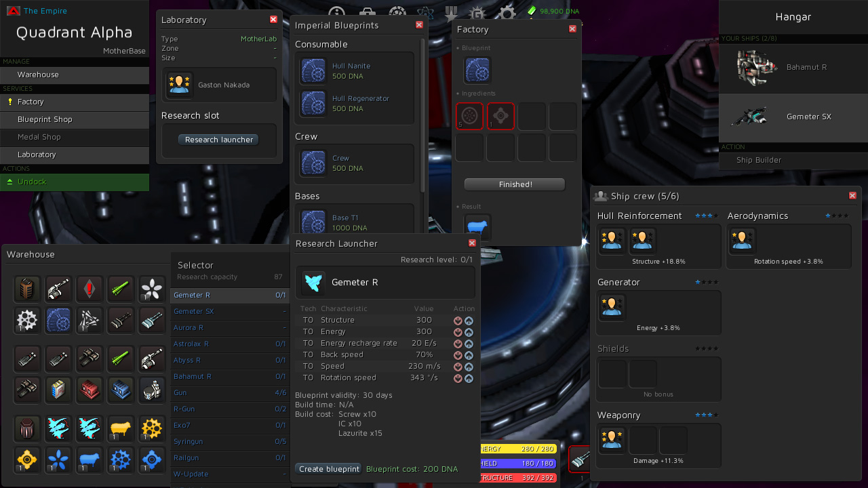Select the Generator crew member portrait

pos(612,307)
